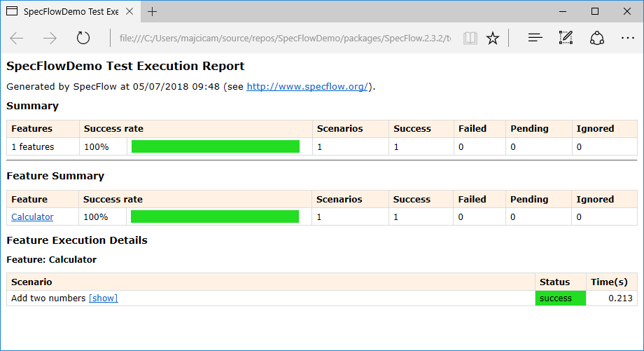Image resolution: width=644 pixels, height=351 pixels.
Task: Minimize the browser window
Action: coord(563,11)
